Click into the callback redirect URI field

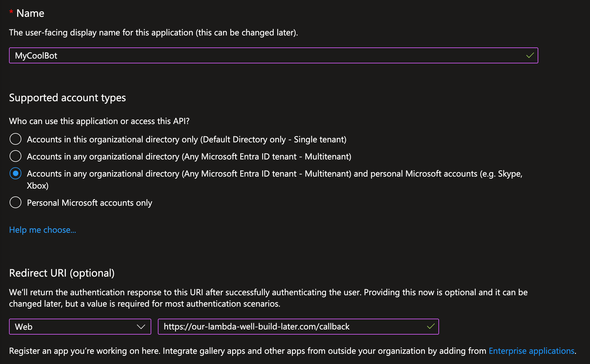[298, 327]
